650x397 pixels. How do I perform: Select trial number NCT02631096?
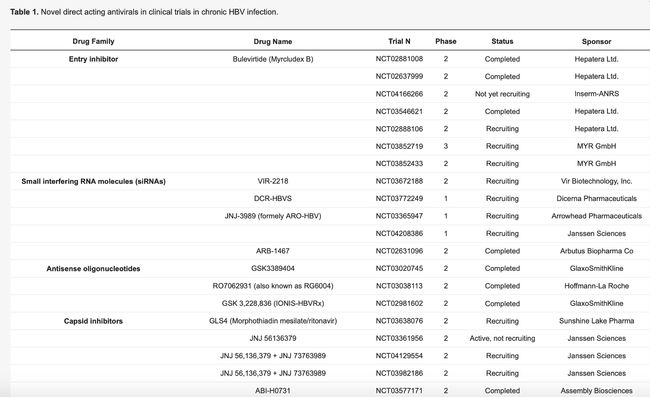coord(399,251)
